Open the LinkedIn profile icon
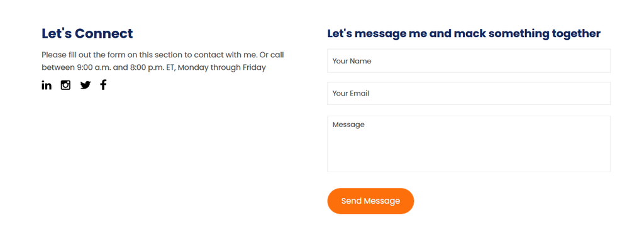644x237 pixels. (x=47, y=85)
